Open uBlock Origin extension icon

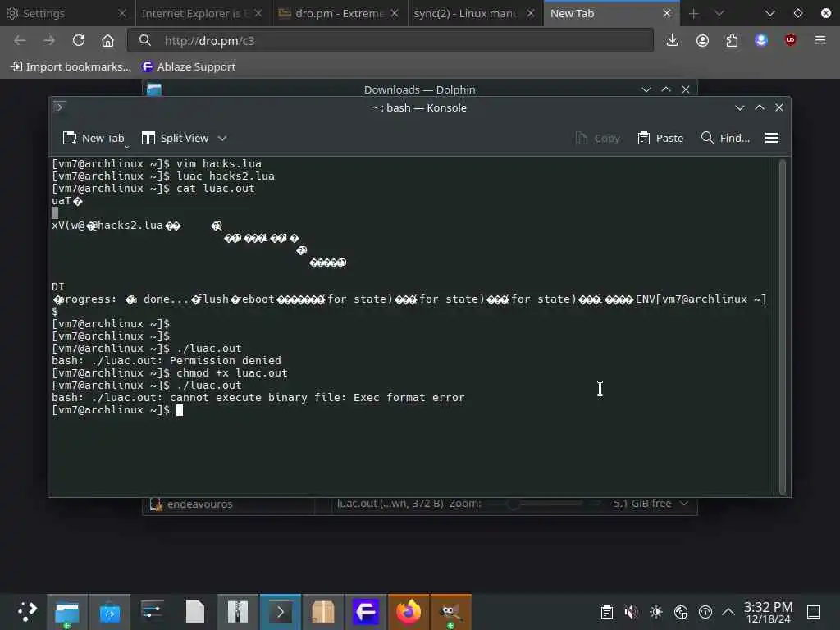click(790, 41)
